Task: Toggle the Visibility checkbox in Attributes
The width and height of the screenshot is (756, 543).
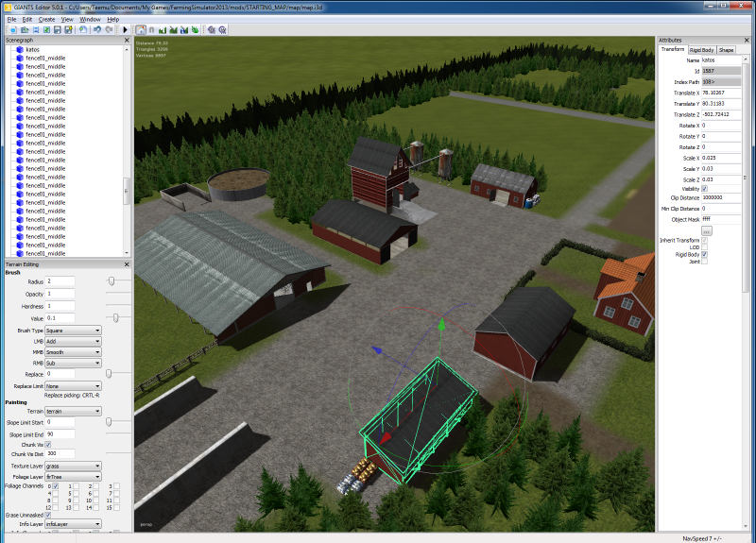Action: point(705,189)
